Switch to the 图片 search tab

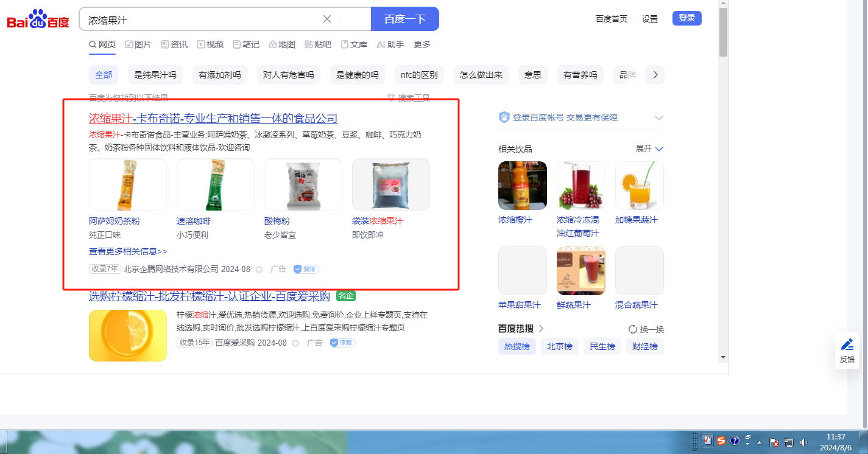[138, 44]
